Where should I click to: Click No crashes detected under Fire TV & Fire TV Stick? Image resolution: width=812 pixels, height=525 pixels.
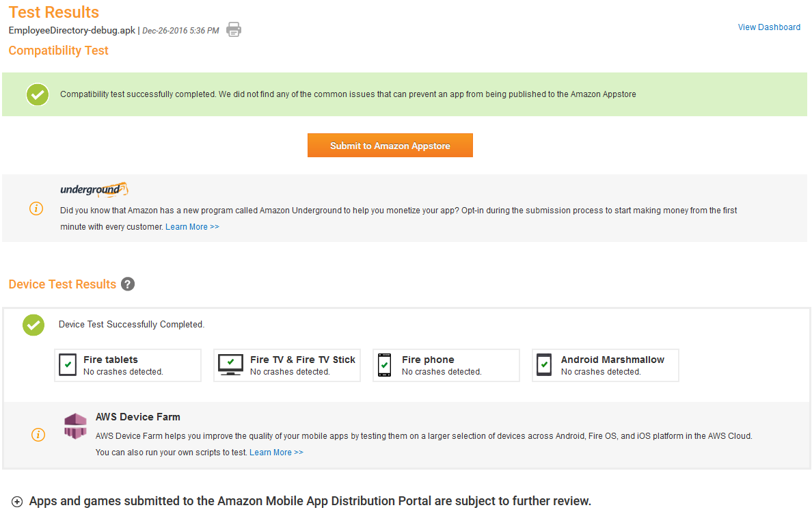click(x=290, y=372)
